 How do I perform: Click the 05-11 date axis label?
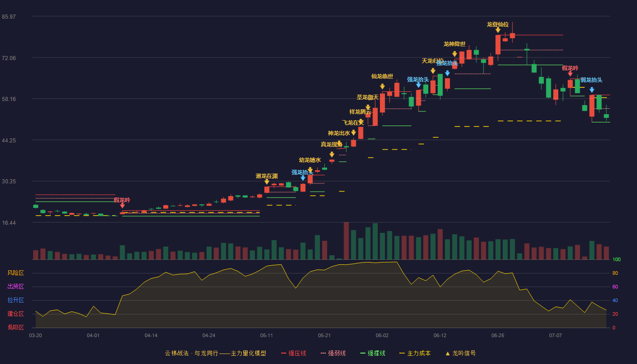coord(267,335)
